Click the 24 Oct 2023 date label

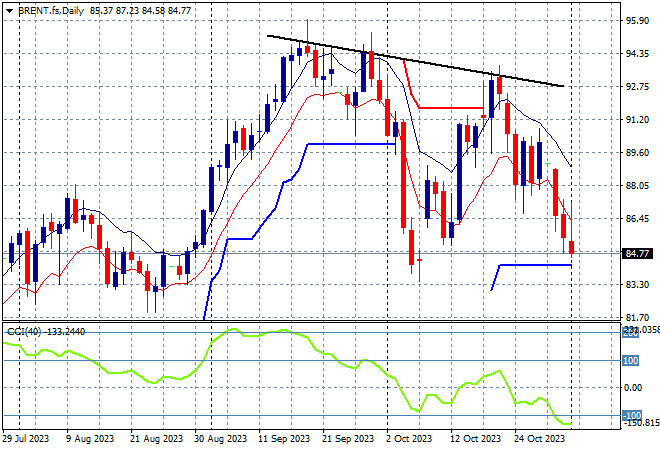[539, 439]
